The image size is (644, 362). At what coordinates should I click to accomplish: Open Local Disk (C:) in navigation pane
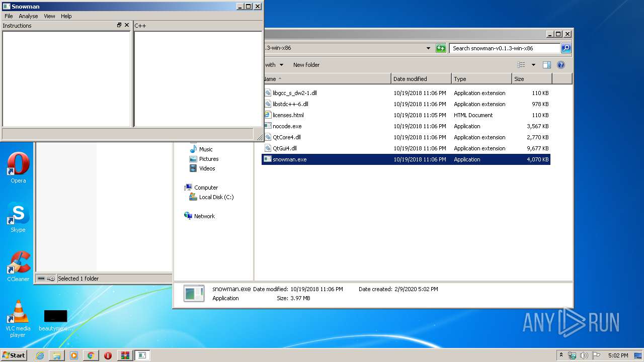pyautogui.click(x=216, y=197)
